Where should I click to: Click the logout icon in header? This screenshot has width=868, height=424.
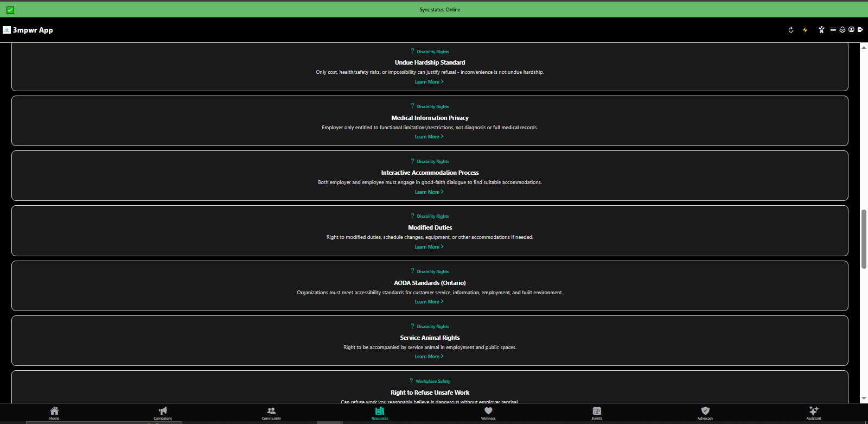coord(860,30)
